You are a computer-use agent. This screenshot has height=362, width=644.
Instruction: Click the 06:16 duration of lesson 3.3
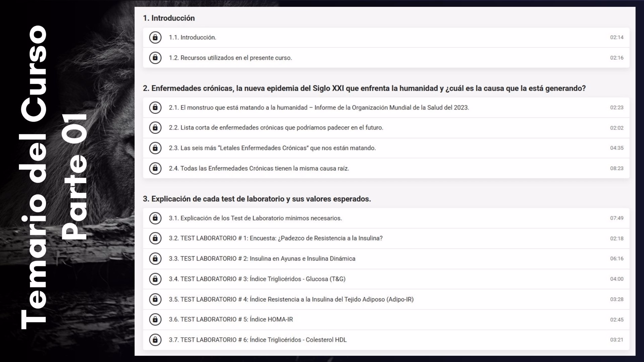coord(617,258)
